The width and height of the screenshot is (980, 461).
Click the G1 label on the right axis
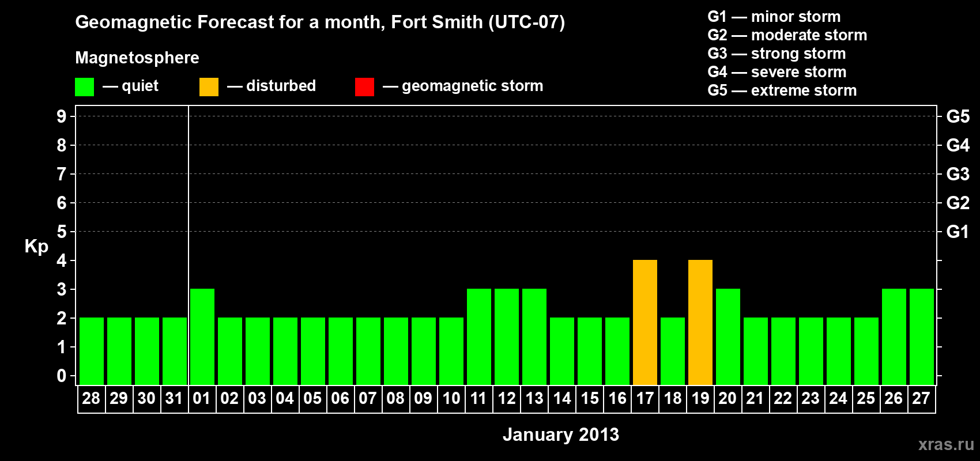[x=958, y=232]
